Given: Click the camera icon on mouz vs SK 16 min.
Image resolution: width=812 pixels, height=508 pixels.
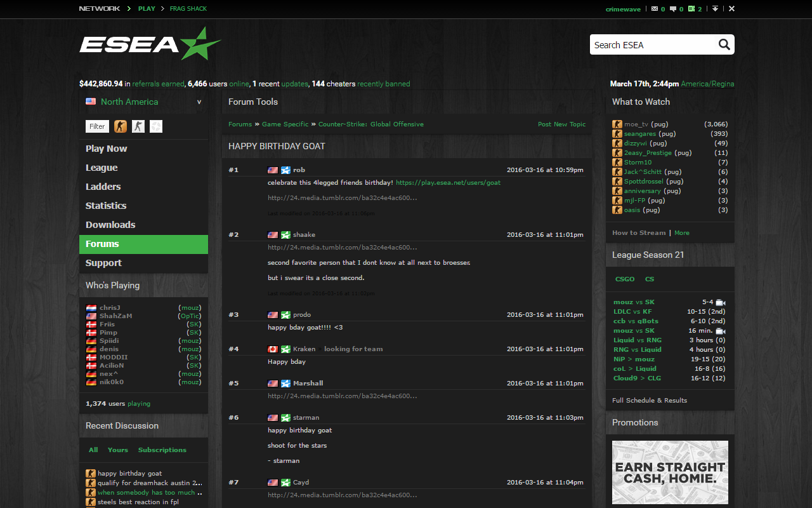Looking at the screenshot, I should point(721,331).
